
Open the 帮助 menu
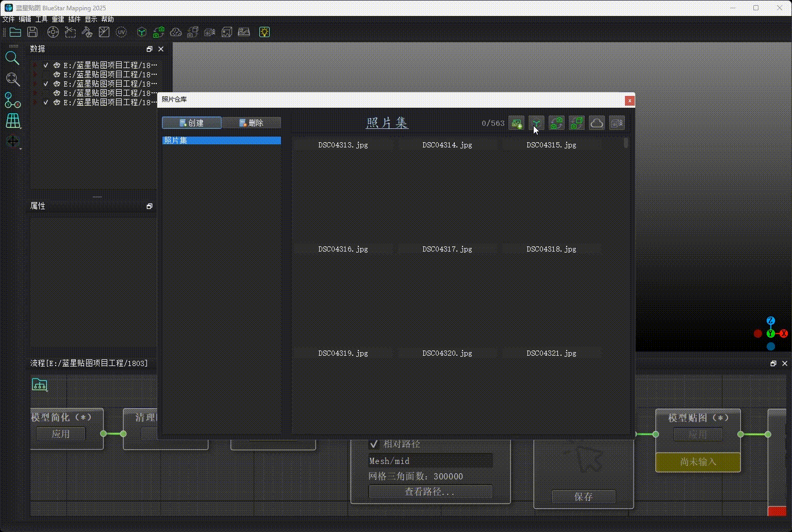pos(107,19)
